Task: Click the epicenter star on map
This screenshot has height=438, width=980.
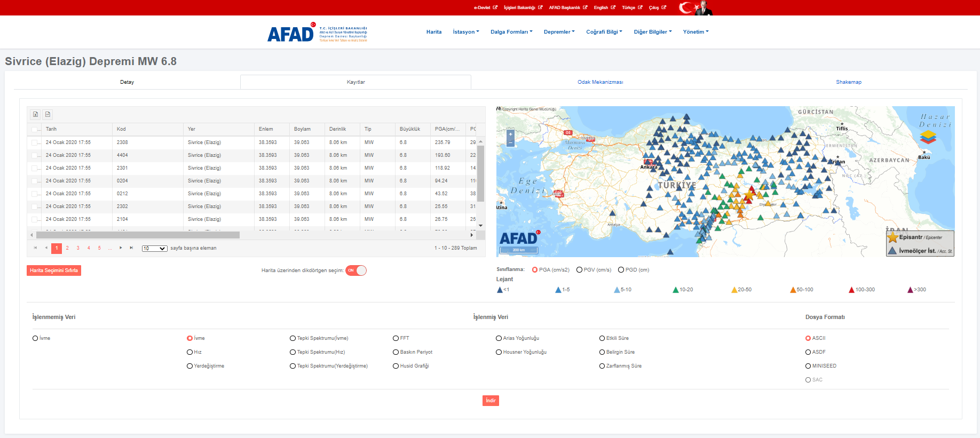Action: 749,195
